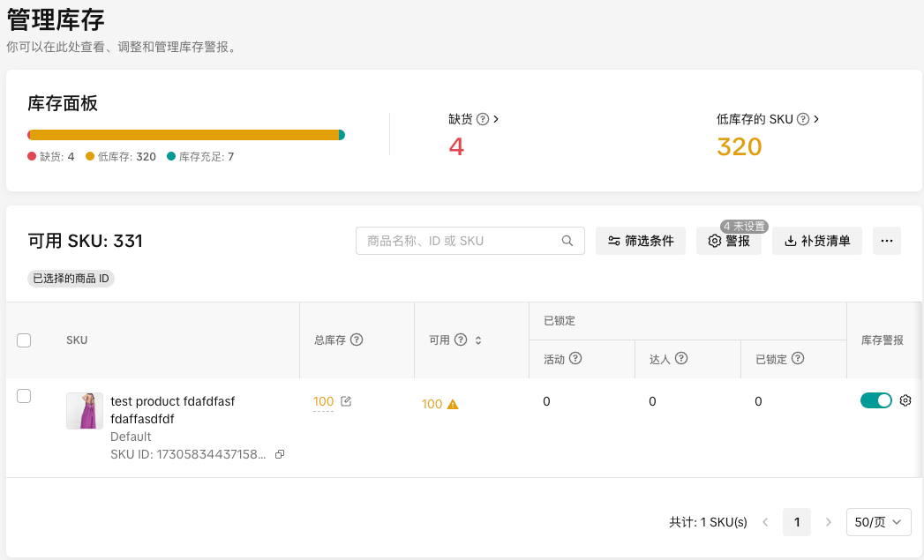Click the edit icon beside total stock 100
This screenshot has width=924, height=560.
point(346,402)
